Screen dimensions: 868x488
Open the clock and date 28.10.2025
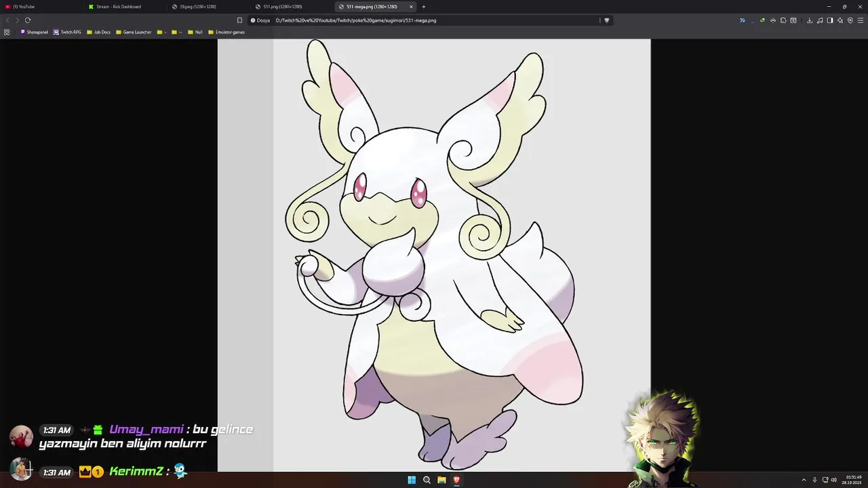click(853, 480)
